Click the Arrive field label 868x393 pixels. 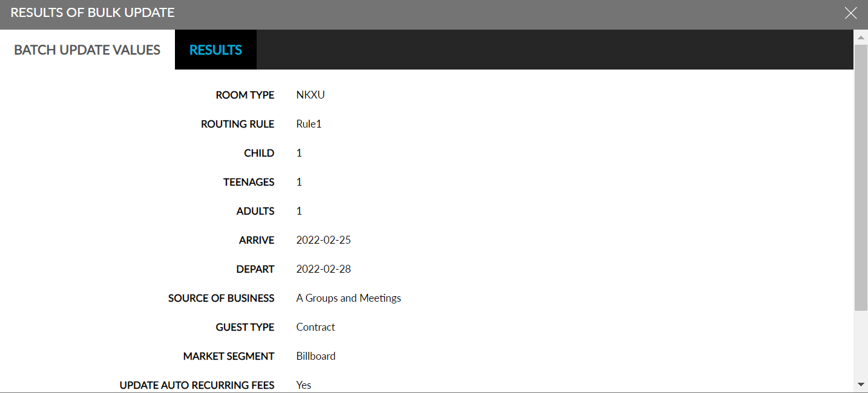point(257,240)
